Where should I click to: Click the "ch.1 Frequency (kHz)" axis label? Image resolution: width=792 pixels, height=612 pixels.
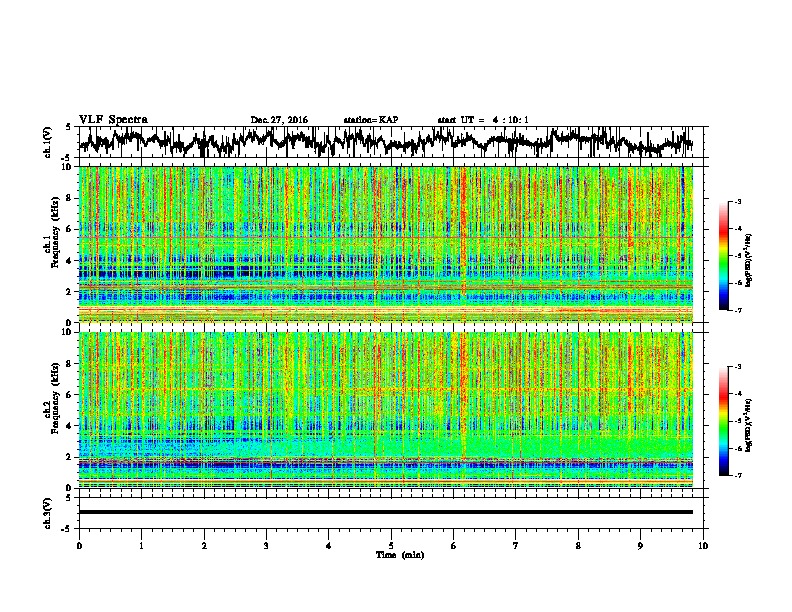point(51,234)
